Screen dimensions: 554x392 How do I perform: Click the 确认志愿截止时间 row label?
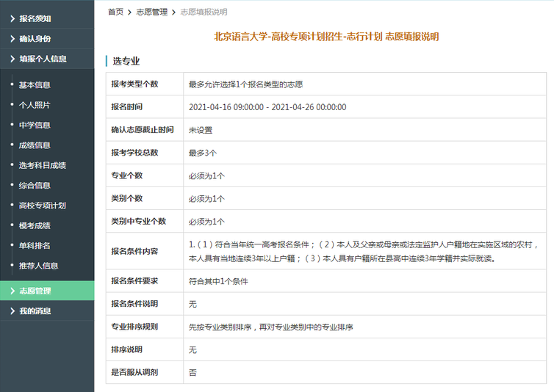pos(143,130)
